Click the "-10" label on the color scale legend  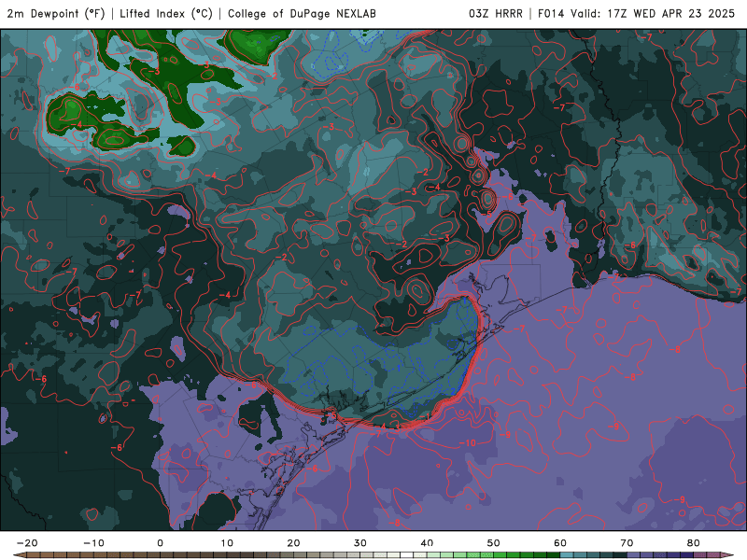coord(93,543)
